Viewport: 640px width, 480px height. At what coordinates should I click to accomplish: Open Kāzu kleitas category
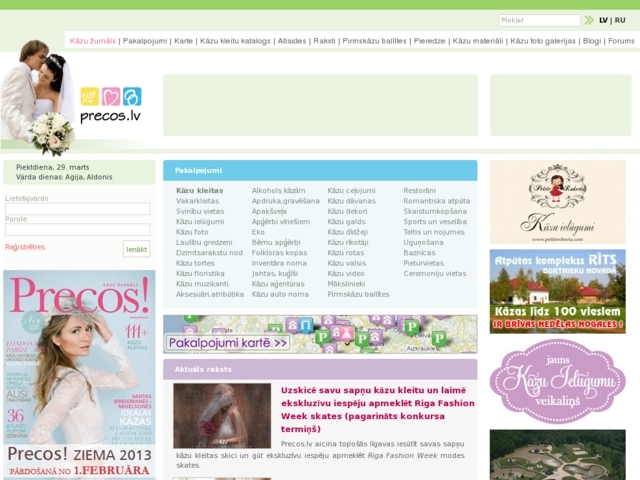[x=200, y=191]
